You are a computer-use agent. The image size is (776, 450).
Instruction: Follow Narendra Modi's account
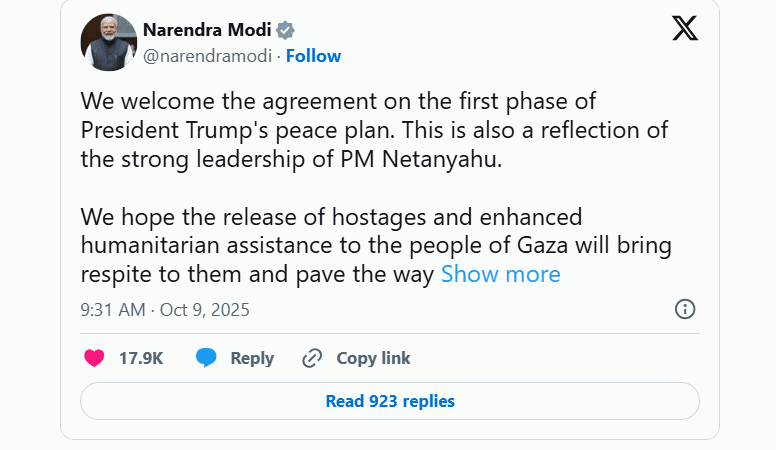(x=313, y=56)
